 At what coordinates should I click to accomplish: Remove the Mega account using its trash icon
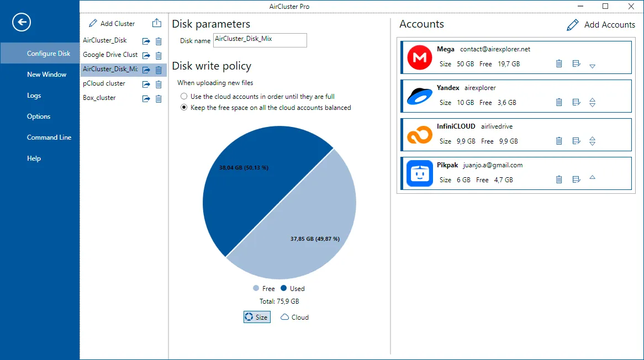click(x=559, y=63)
